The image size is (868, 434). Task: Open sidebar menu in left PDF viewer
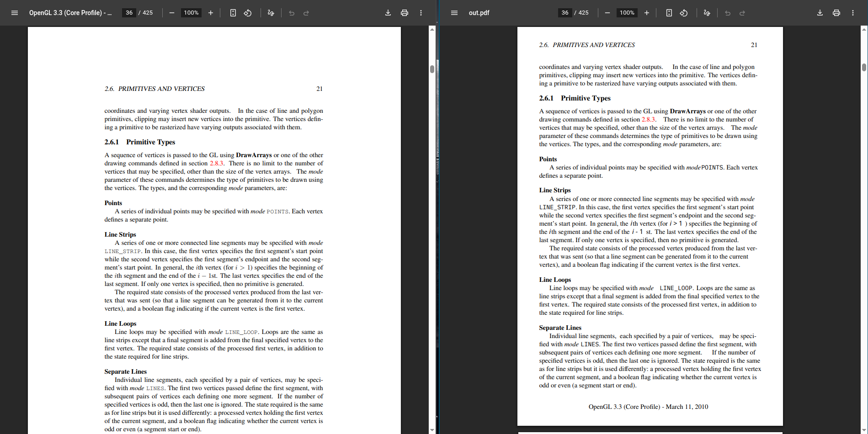point(15,13)
